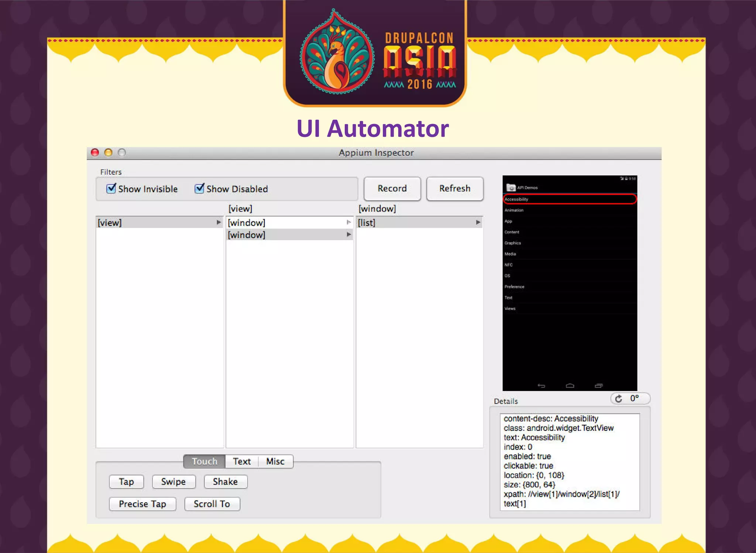Expand the [list] row disclosure arrow

point(478,222)
